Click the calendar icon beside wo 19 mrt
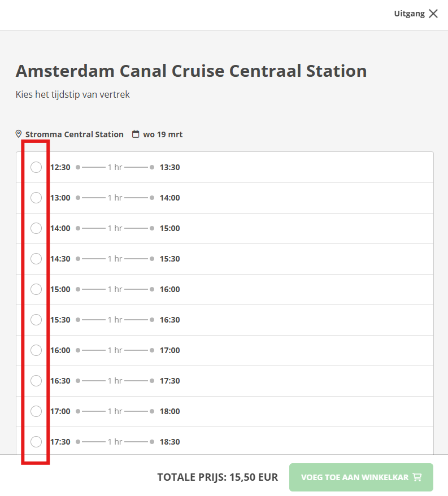Image resolution: width=448 pixels, height=496 pixels. pos(136,134)
